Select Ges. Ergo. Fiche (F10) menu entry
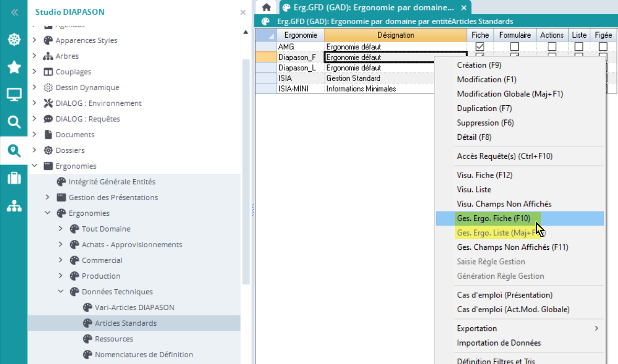Screen dimensions: 618x364 click(493, 218)
